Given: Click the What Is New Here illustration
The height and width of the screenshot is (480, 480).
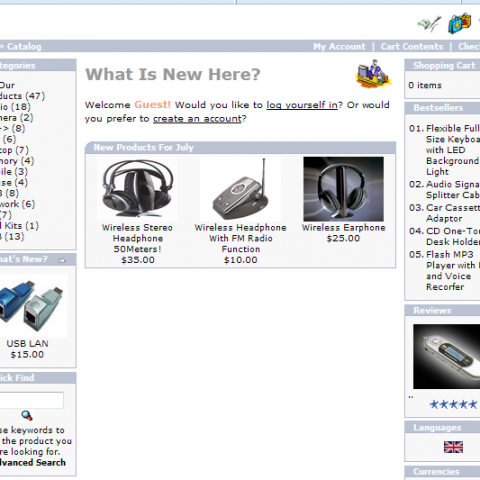Looking at the screenshot, I should coord(373,74).
